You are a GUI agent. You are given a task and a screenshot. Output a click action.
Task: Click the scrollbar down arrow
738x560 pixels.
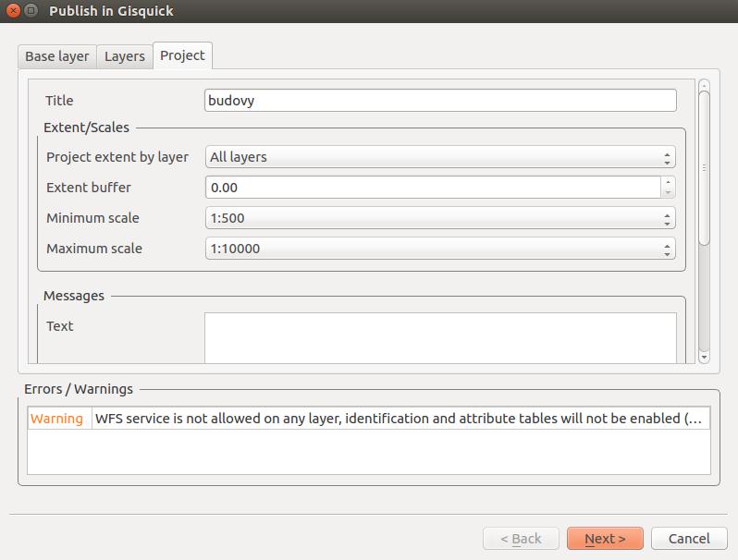coord(704,358)
